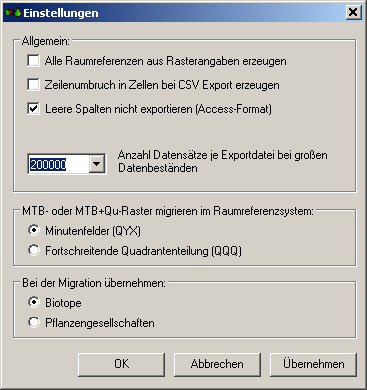Enable 'Alle Raumreferenzen aus Rasterangaben erzeugen' checkbox
Viewport: 367px width, 390px height.
pyautogui.click(x=33, y=61)
